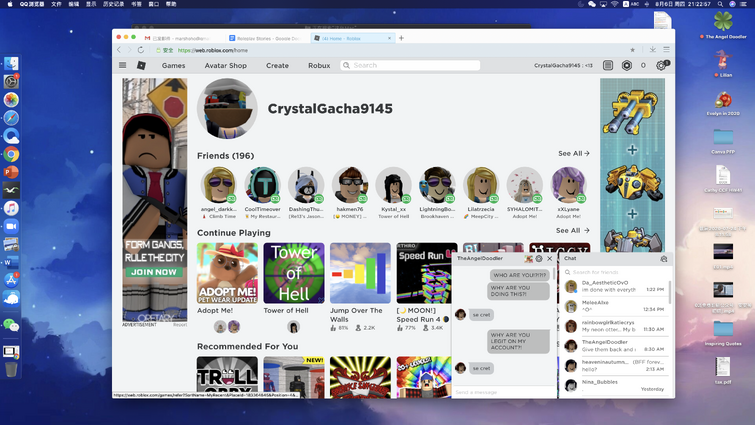
Task: Click the large CrystalGacha9145 profile name
Action: pyautogui.click(x=330, y=109)
